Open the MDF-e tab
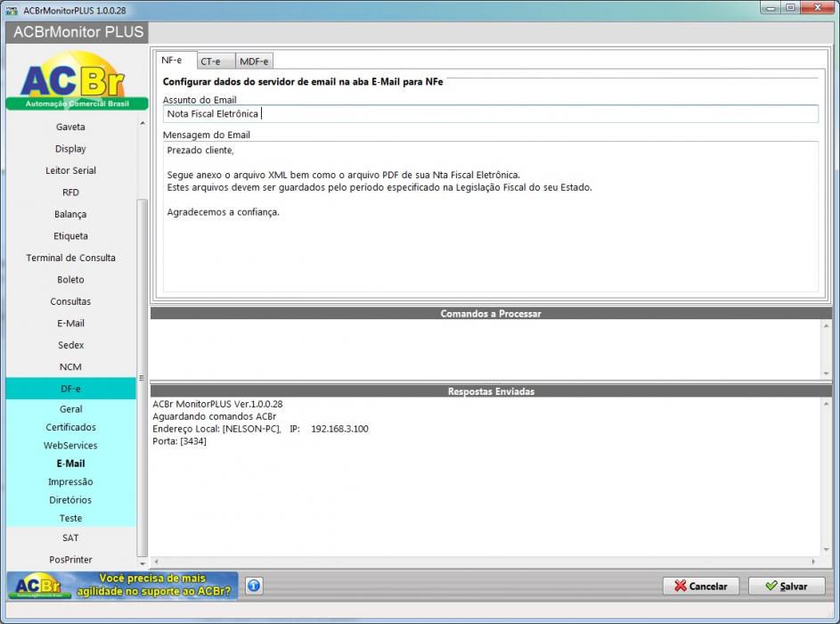Viewport: 840px width, 624px height. (x=254, y=62)
